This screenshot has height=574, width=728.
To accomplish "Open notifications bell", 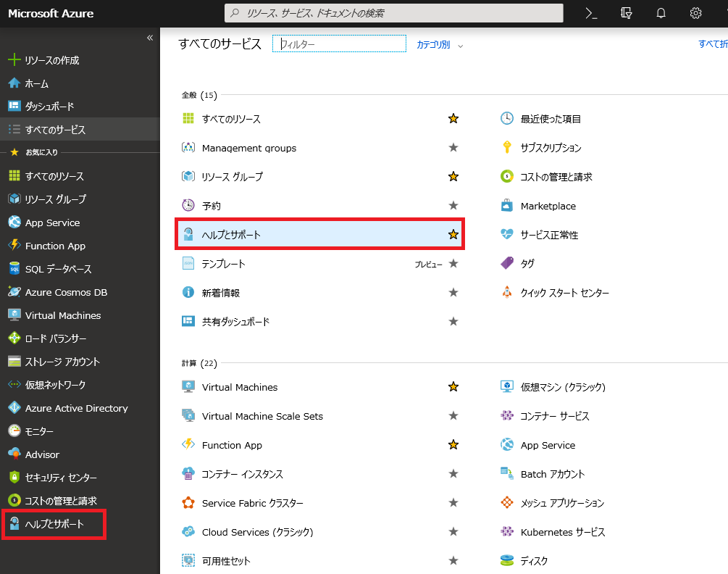I will (x=661, y=13).
